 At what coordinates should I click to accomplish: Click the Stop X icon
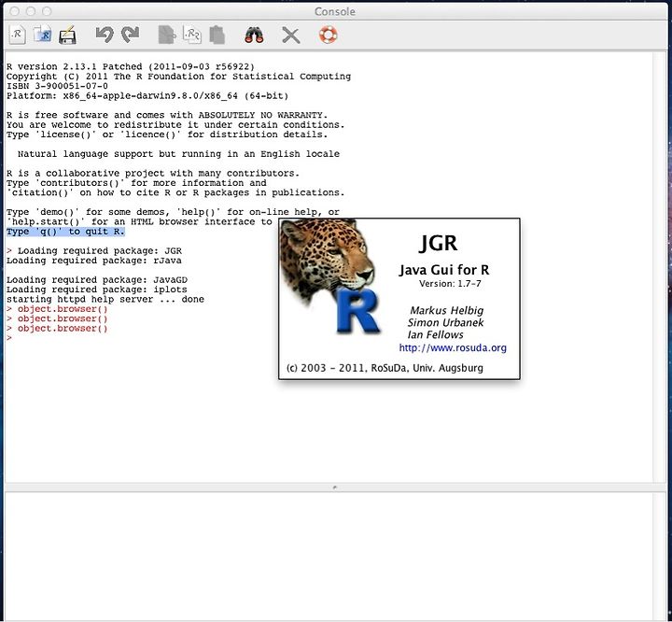tap(291, 35)
